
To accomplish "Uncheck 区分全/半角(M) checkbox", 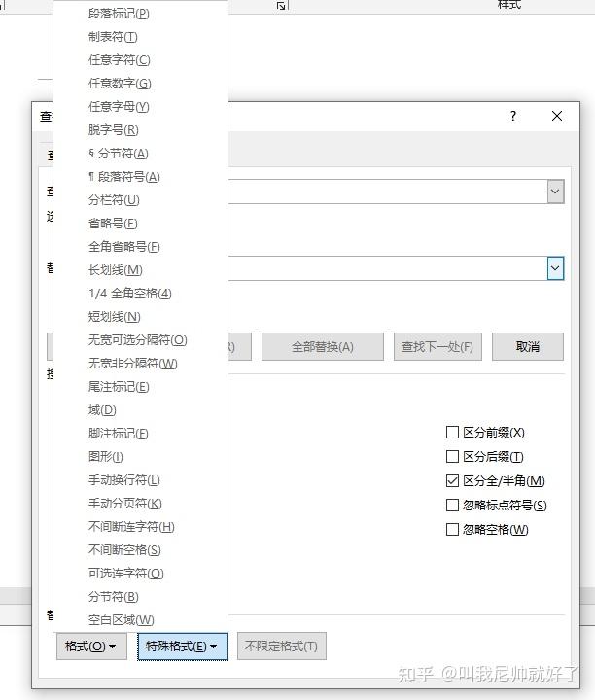I will pyautogui.click(x=452, y=480).
